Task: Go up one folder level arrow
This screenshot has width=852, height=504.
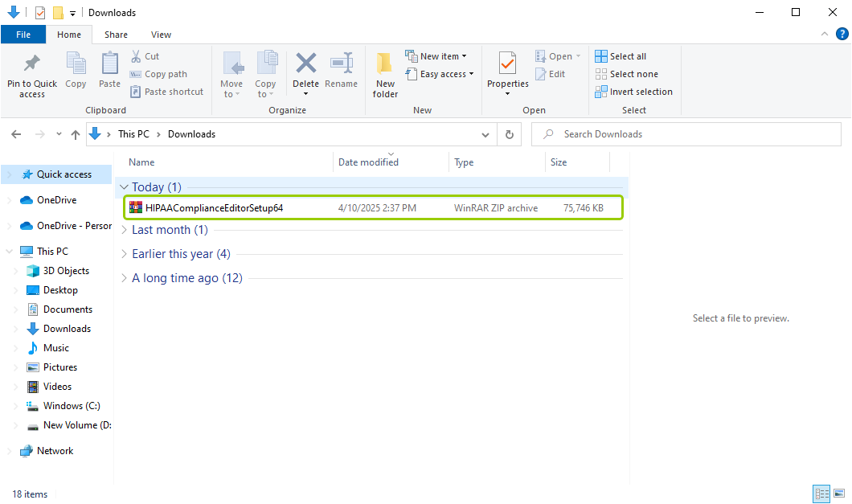Action: 76,134
